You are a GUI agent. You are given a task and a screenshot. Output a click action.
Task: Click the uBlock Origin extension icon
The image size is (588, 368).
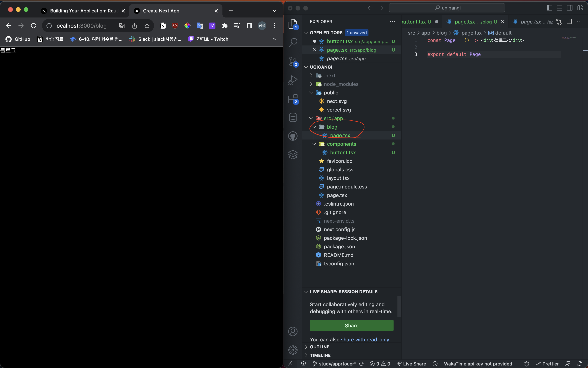point(175,26)
